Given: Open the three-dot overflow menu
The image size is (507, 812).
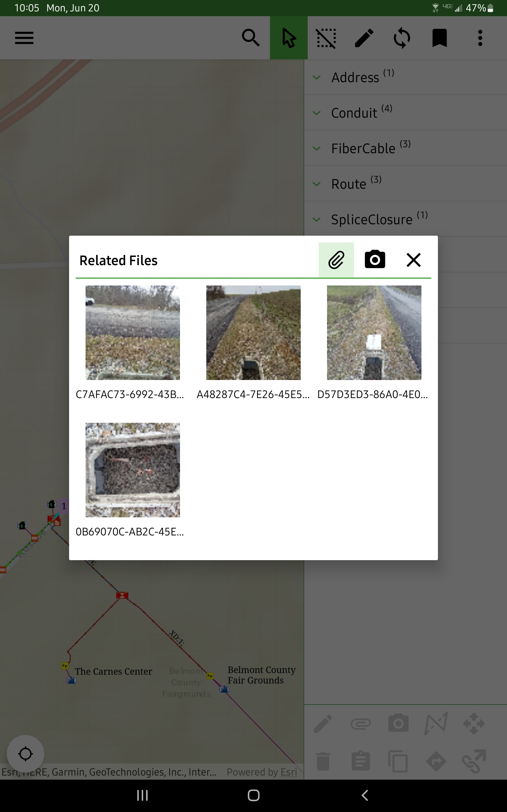Looking at the screenshot, I should [x=480, y=38].
